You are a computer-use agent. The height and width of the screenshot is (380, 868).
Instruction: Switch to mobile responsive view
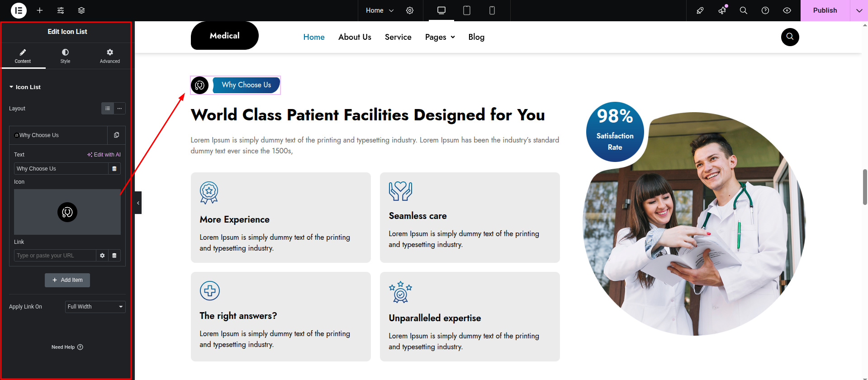pyautogui.click(x=492, y=10)
